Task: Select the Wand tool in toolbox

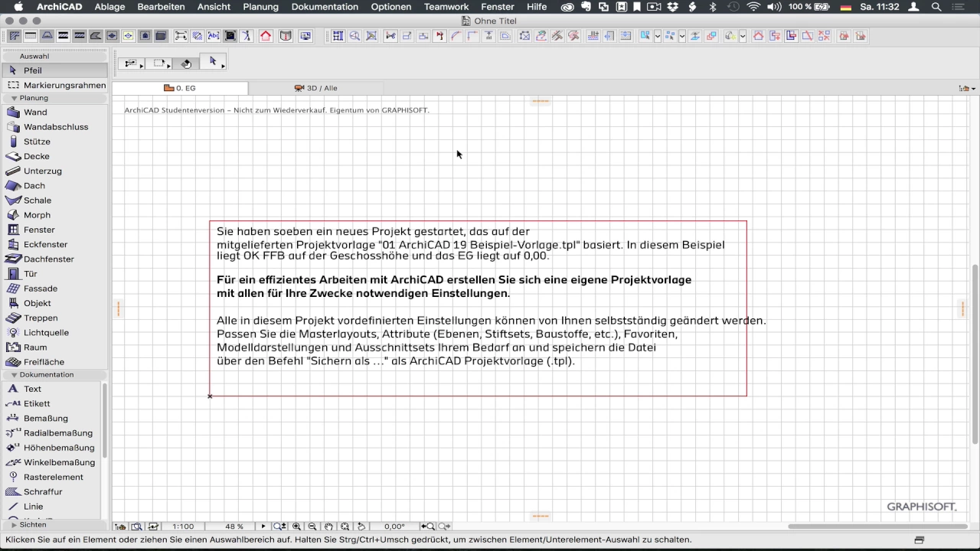Action: point(54,112)
